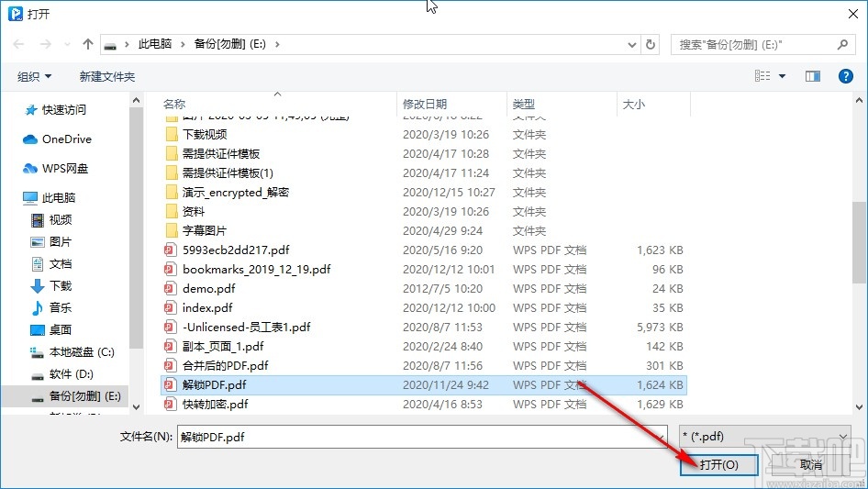
Task: Open the view options dropdown arrow
Action: (x=782, y=76)
